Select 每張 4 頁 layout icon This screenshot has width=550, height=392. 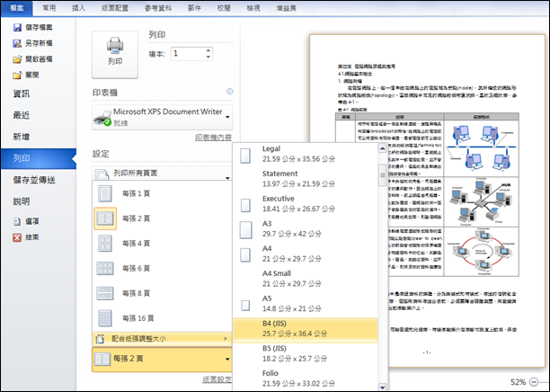click(105, 243)
